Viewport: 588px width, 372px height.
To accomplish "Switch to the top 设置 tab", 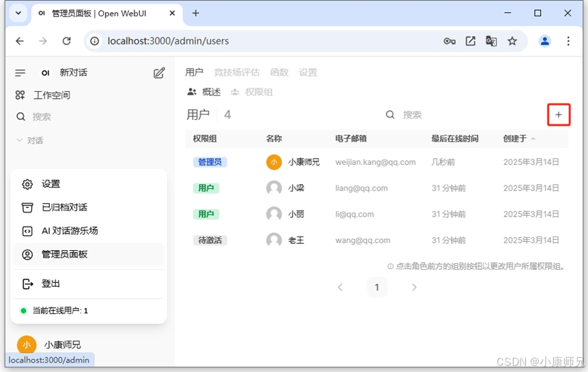I will pos(308,72).
